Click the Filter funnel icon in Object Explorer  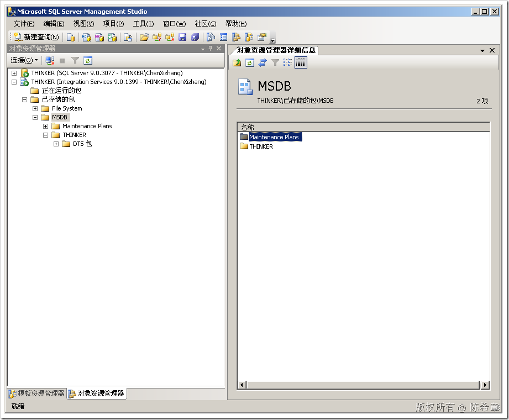(75, 61)
